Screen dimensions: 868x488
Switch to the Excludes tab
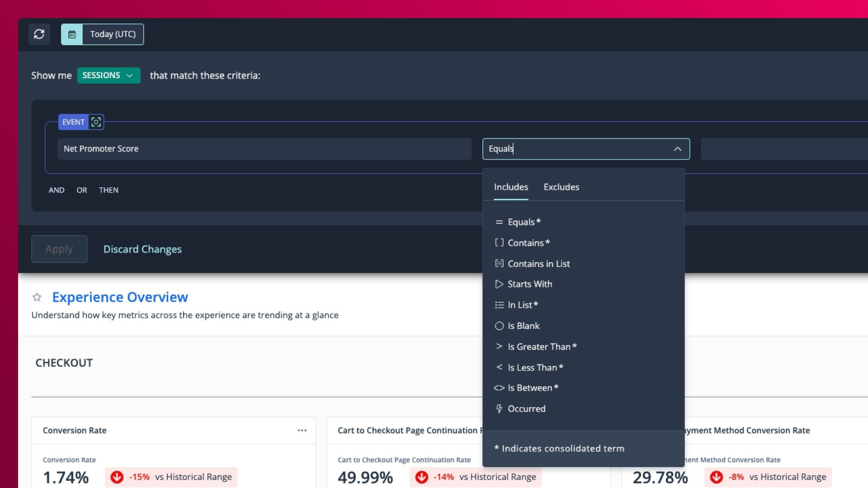[x=561, y=187]
